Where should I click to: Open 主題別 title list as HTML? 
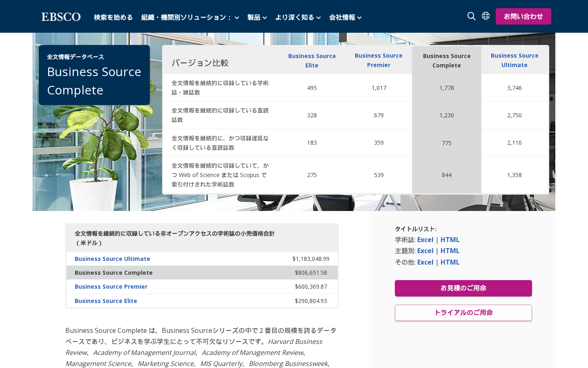tap(450, 251)
